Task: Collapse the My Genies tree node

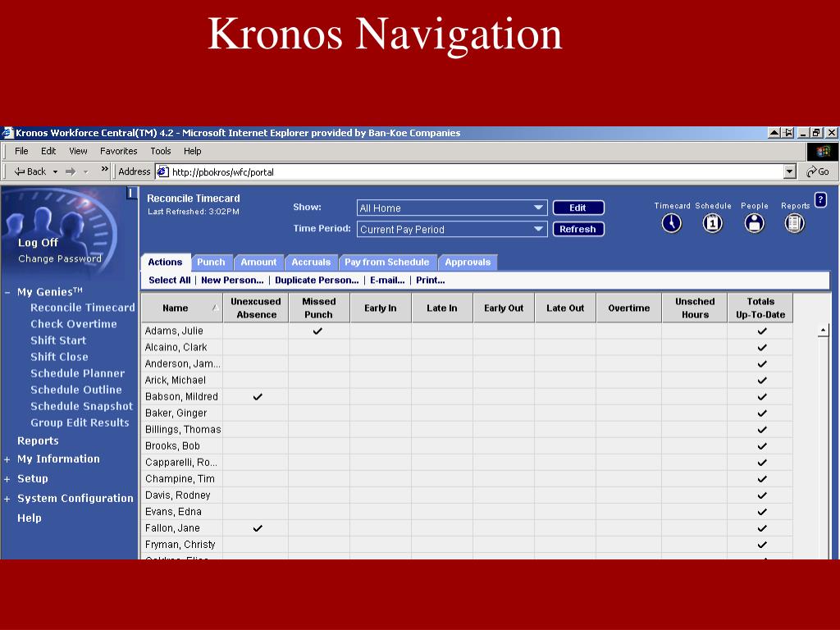Action: click(7, 293)
